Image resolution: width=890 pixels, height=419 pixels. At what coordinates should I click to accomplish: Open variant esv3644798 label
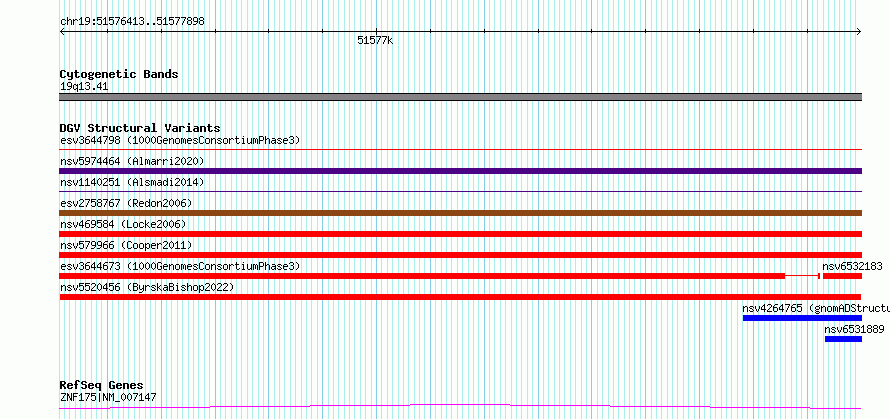(x=180, y=140)
